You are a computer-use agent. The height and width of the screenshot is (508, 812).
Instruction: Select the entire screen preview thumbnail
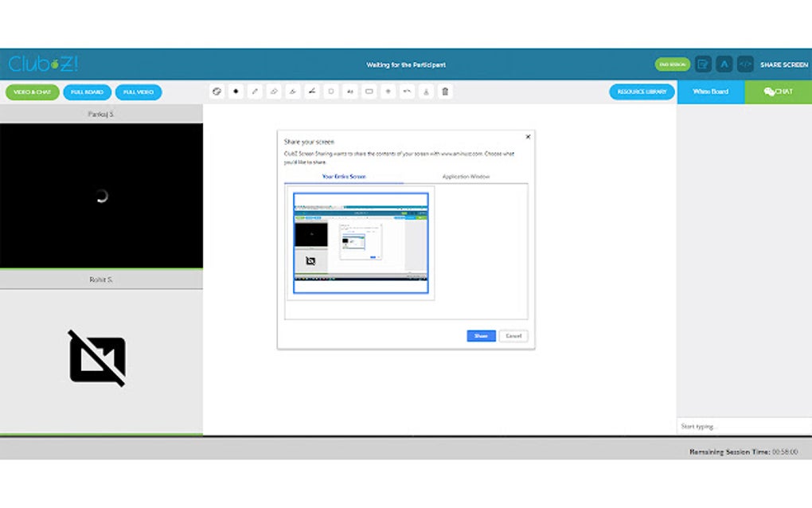pyautogui.click(x=361, y=241)
